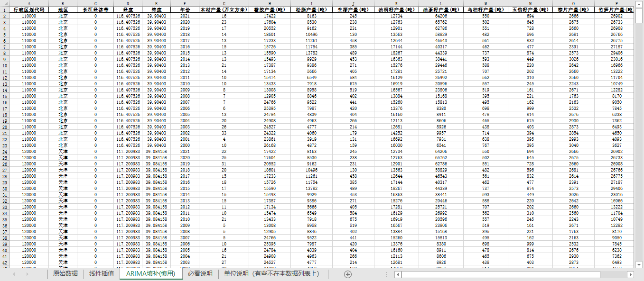Click the previous-sheet navigation arrow
The image size is (644, 281).
click(x=14, y=274)
